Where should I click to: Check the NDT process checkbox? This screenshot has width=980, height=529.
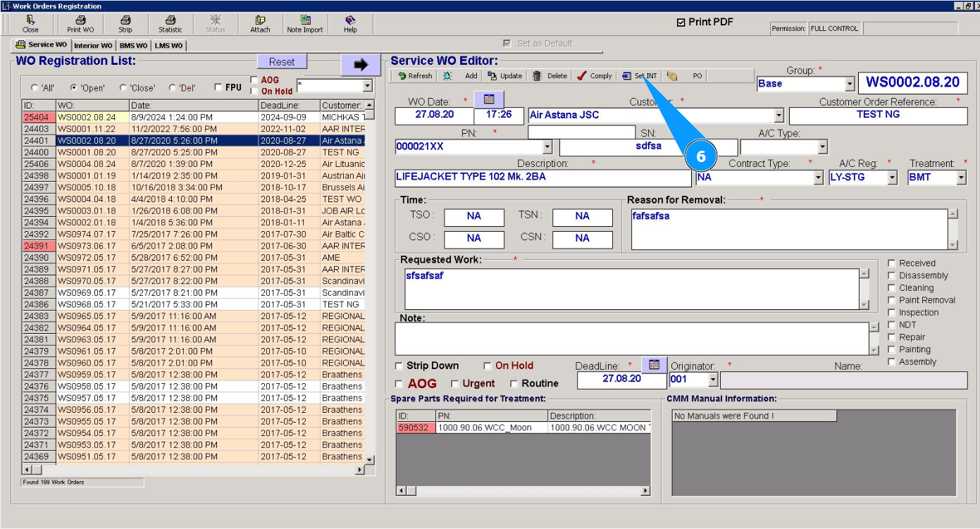pos(892,325)
